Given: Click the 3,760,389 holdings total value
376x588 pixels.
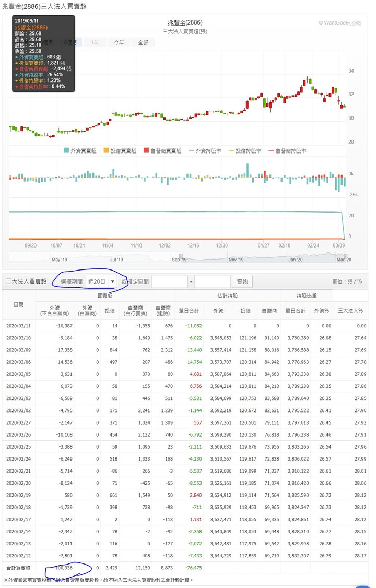Looking at the screenshot, I should click(x=298, y=338).
